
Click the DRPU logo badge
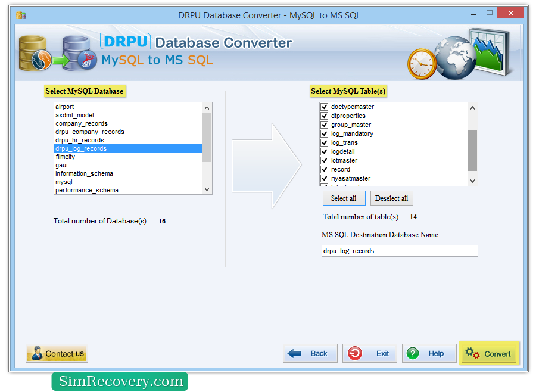click(126, 41)
